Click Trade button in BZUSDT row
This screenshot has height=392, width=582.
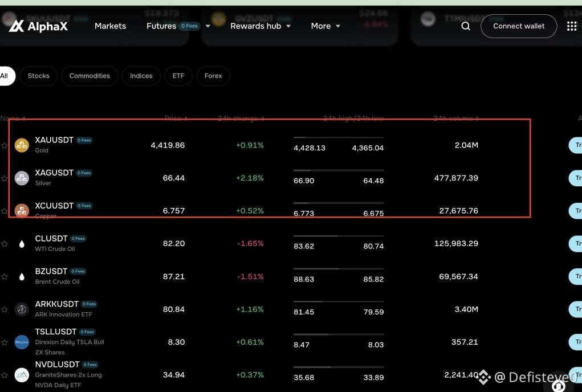[575, 277]
